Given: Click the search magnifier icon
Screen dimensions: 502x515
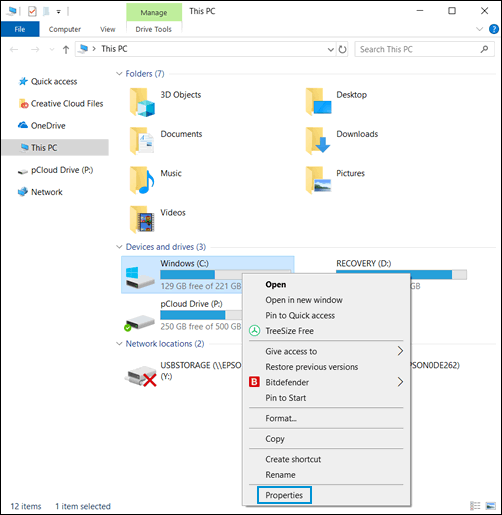Looking at the screenshot, I should click(484, 49).
